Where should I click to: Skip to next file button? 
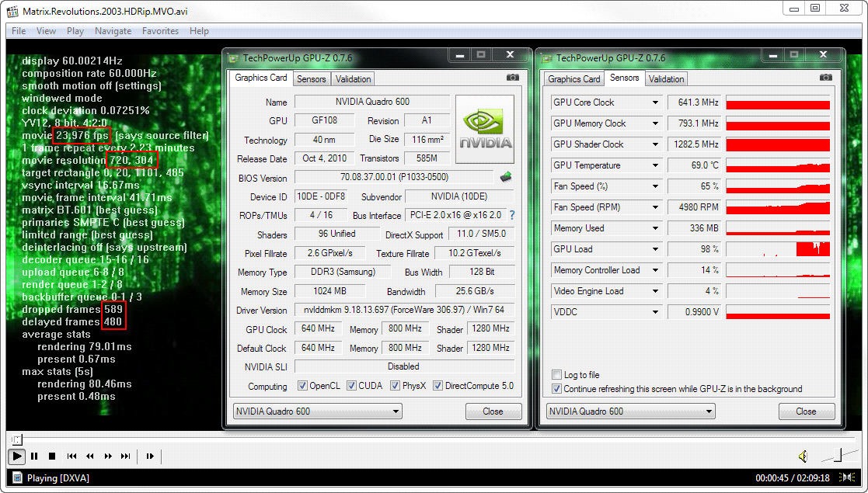click(125, 457)
